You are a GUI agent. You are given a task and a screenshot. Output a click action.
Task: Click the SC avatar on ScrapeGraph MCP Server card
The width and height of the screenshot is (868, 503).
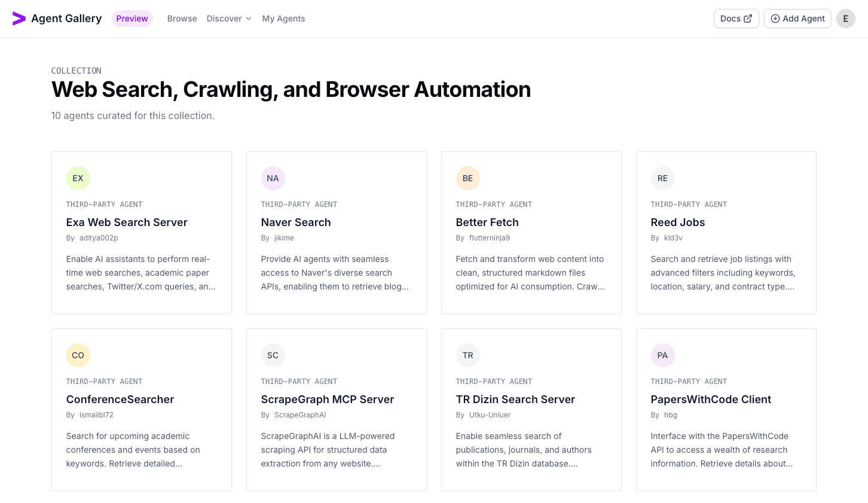[x=273, y=355]
